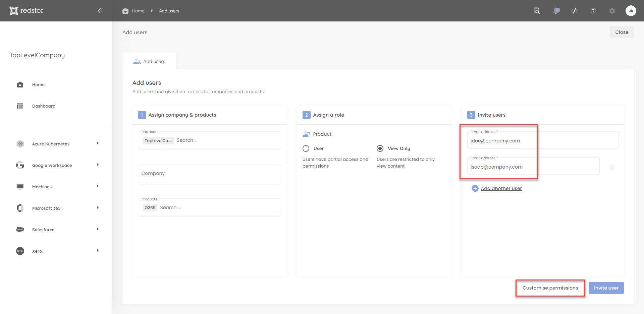Click the code slash icon in top bar

[x=575, y=11]
